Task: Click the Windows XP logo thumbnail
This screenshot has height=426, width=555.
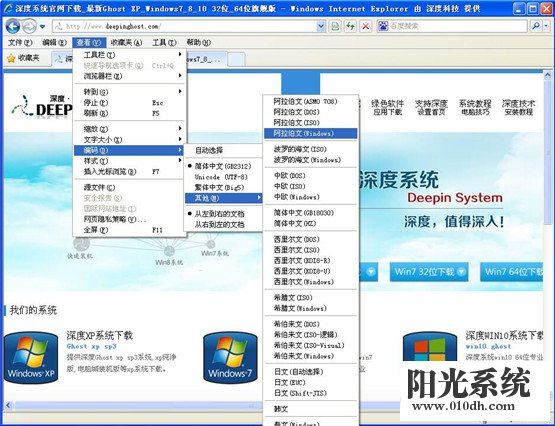Action: [x=31, y=357]
